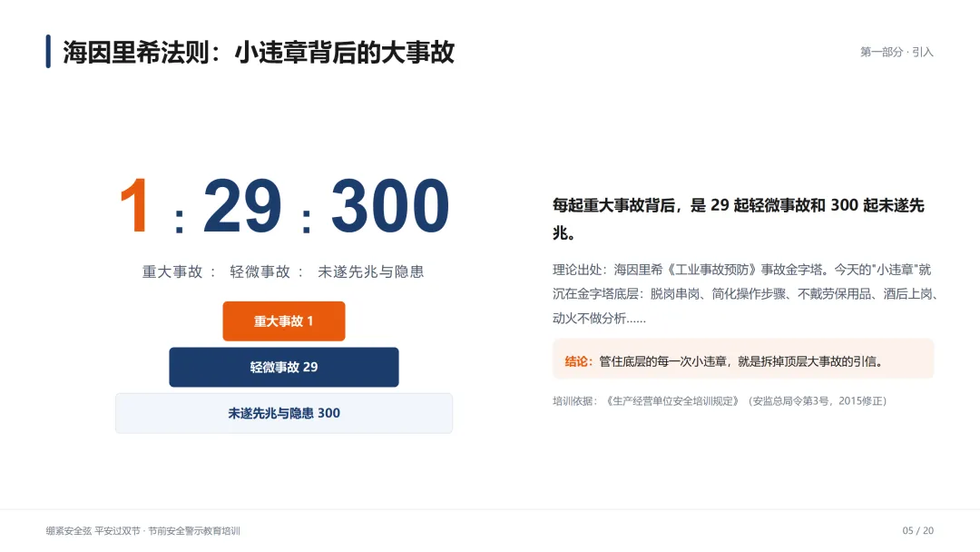Click the orange 重大事故 1 pyramid block
The image size is (980, 552).
[284, 321]
